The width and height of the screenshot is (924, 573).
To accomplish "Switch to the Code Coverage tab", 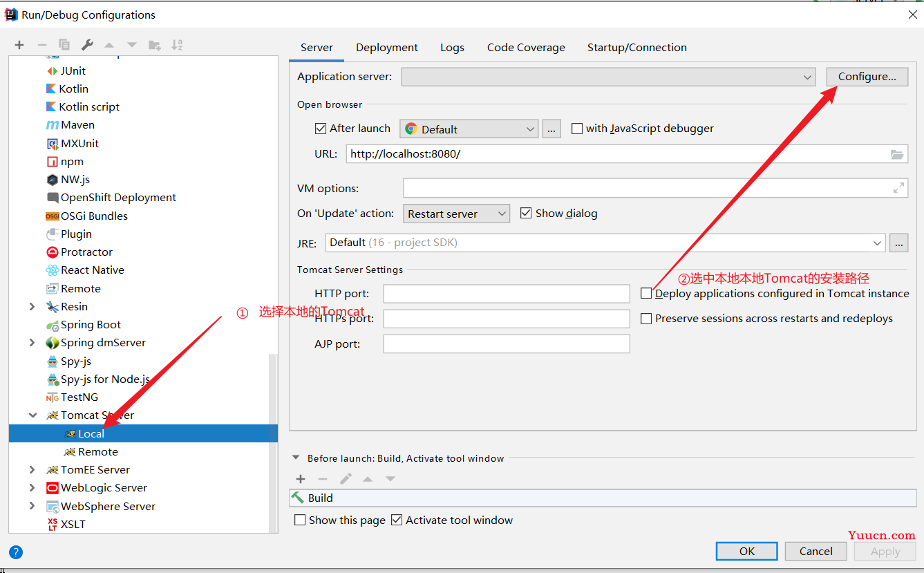I will (526, 47).
